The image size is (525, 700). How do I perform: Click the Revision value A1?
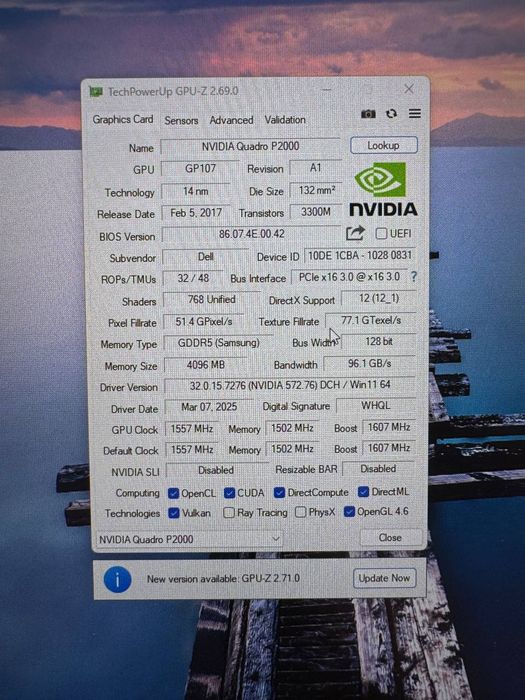click(316, 168)
